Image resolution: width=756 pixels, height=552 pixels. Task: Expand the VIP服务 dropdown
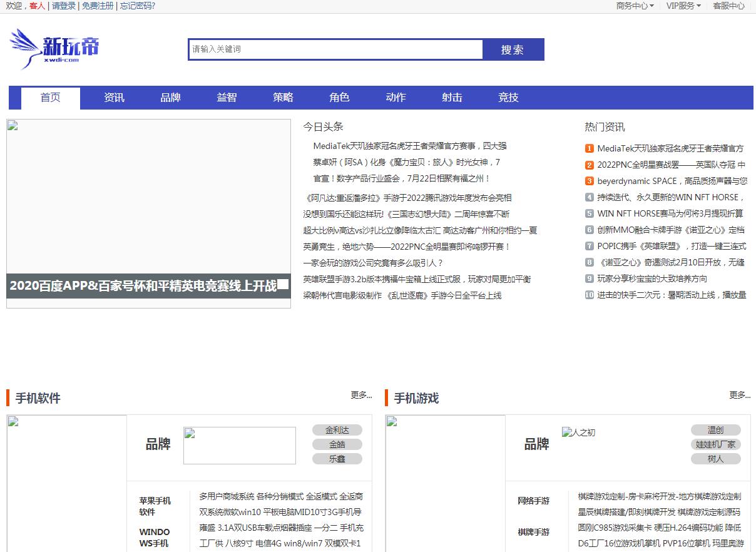point(683,6)
